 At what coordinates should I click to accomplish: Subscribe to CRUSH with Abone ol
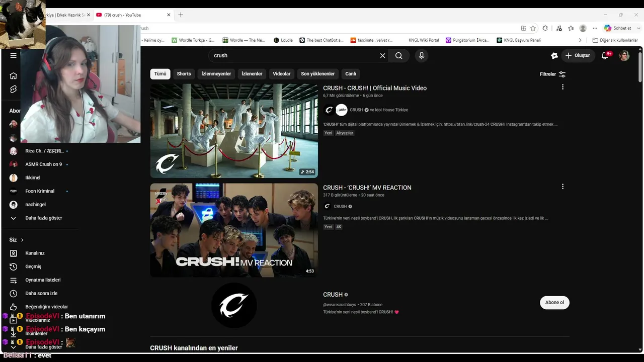pyautogui.click(x=554, y=303)
